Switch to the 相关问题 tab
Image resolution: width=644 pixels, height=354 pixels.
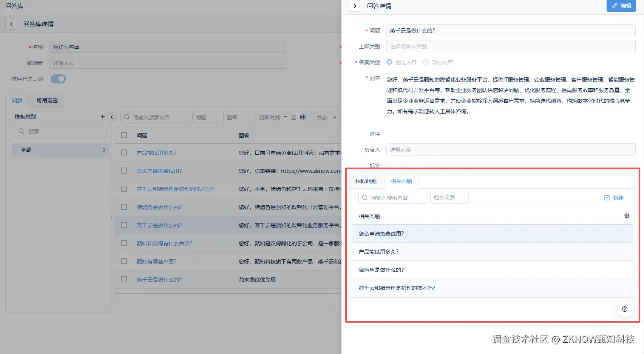tap(402, 181)
